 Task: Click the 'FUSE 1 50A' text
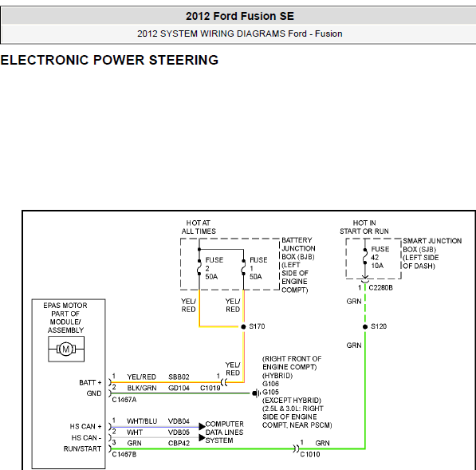pyautogui.click(x=258, y=268)
